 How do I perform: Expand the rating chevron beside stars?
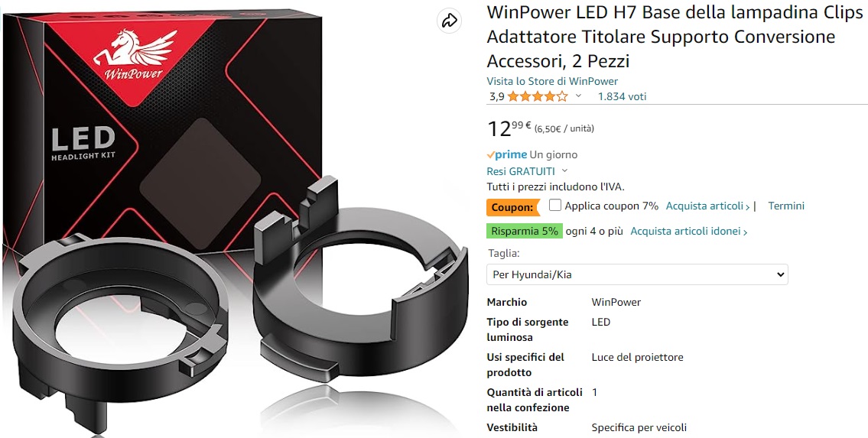578,96
